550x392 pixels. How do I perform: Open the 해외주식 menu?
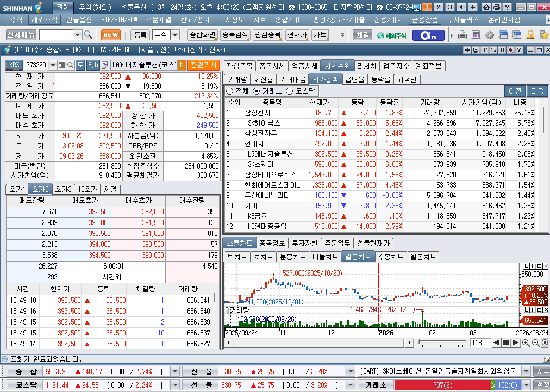click(43, 20)
